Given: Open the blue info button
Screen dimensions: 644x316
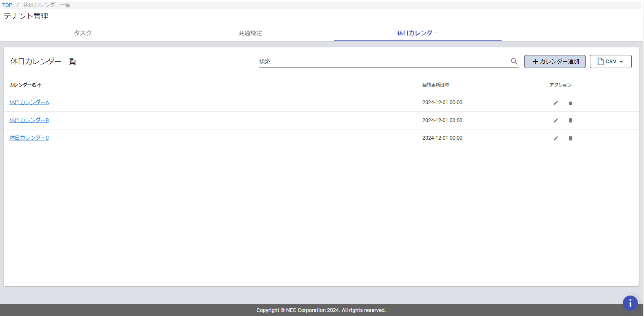Looking at the screenshot, I should [630, 303].
